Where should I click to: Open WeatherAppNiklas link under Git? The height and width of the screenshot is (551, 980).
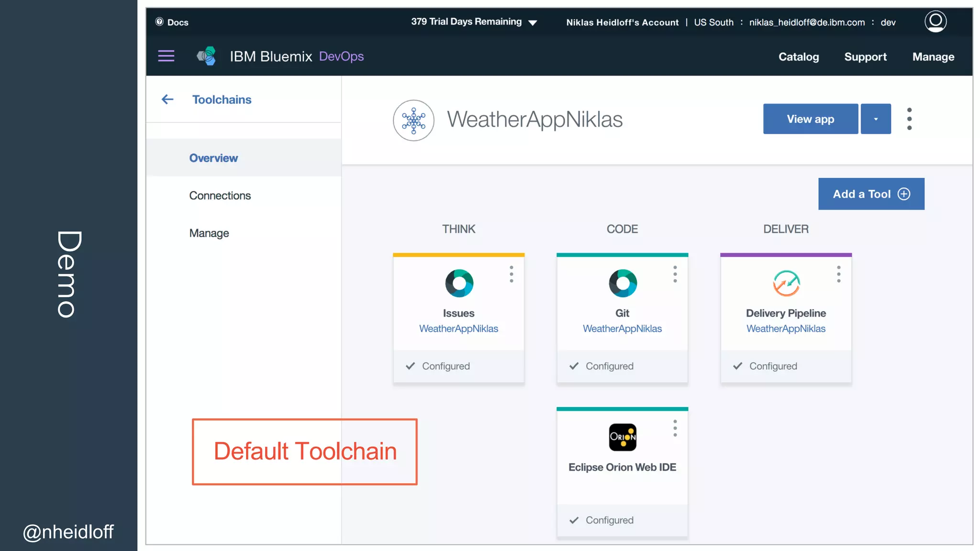point(622,329)
